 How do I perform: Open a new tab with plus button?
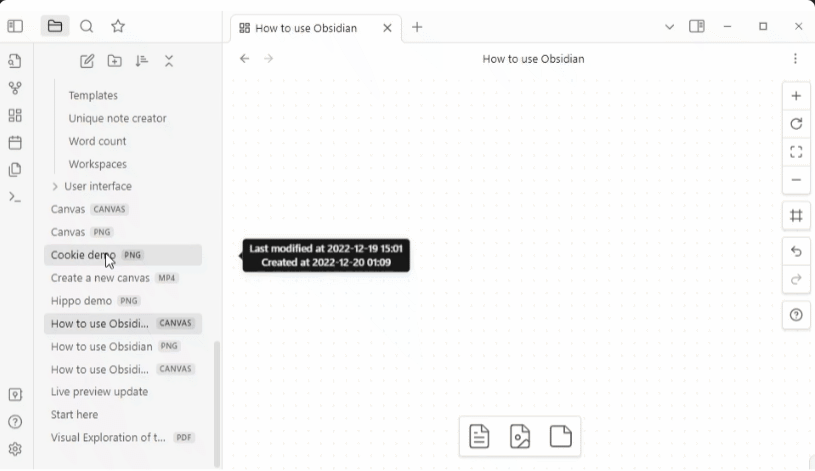pos(417,27)
